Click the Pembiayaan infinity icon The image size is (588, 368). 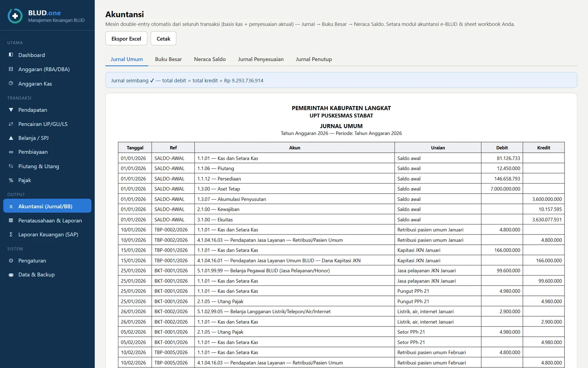tap(11, 152)
